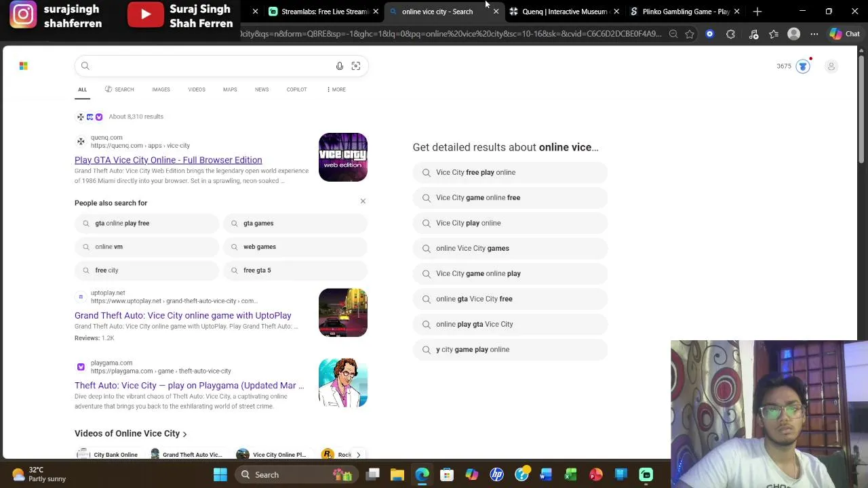This screenshot has width=868, height=488.
Task: Click online Vice City games suggestion
Action: [x=510, y=248]
